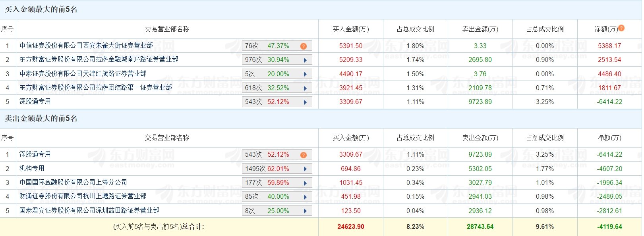Open 东方财富证券拉萨金融城南环路证券营业部 link

(x=99, y=59)
